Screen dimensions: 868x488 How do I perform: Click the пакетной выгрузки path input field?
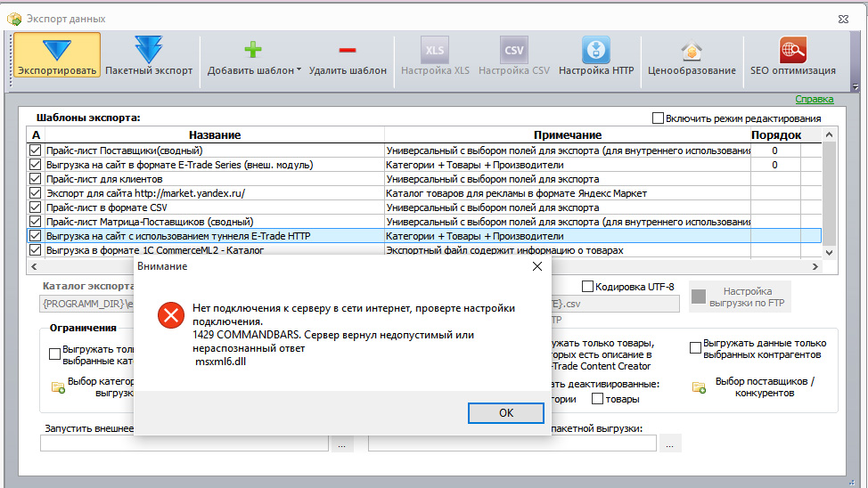[512, 443]
